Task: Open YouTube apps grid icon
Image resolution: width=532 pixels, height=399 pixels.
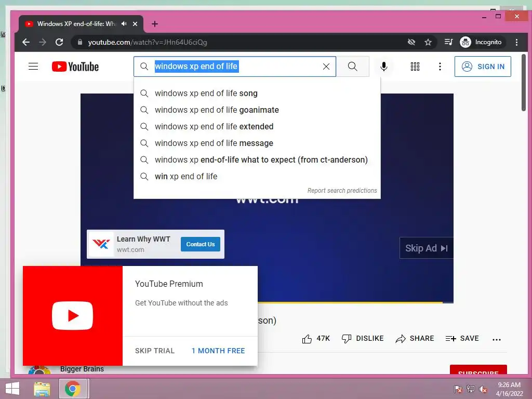Action: click(415, 66)
